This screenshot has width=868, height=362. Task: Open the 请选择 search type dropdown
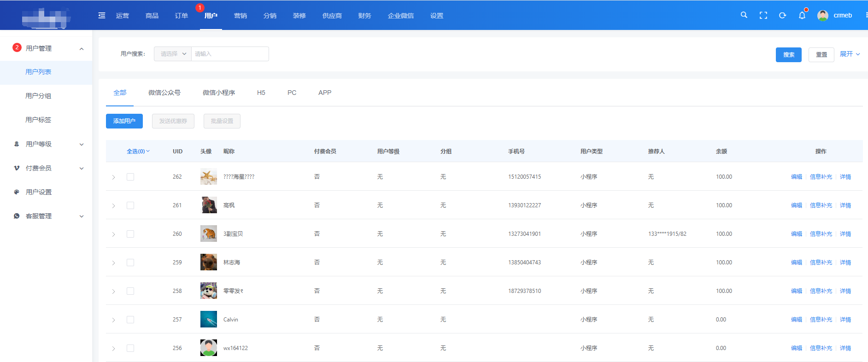173,54
